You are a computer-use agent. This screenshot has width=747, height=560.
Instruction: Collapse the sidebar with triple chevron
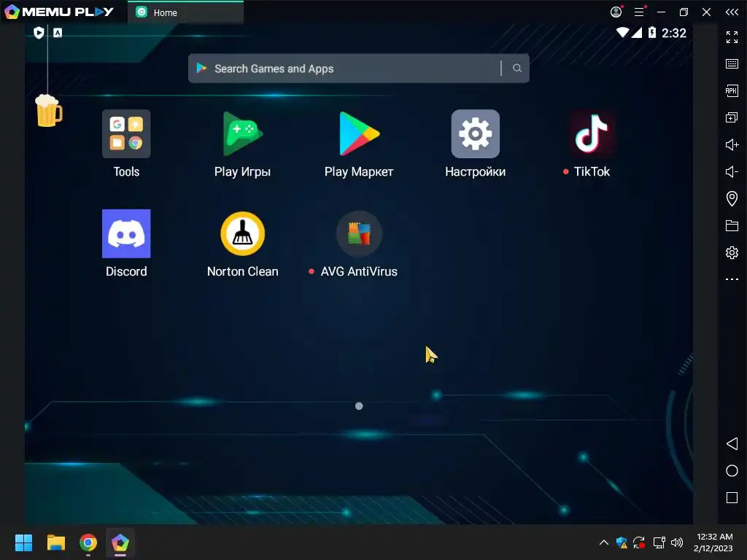click(732, 12)
